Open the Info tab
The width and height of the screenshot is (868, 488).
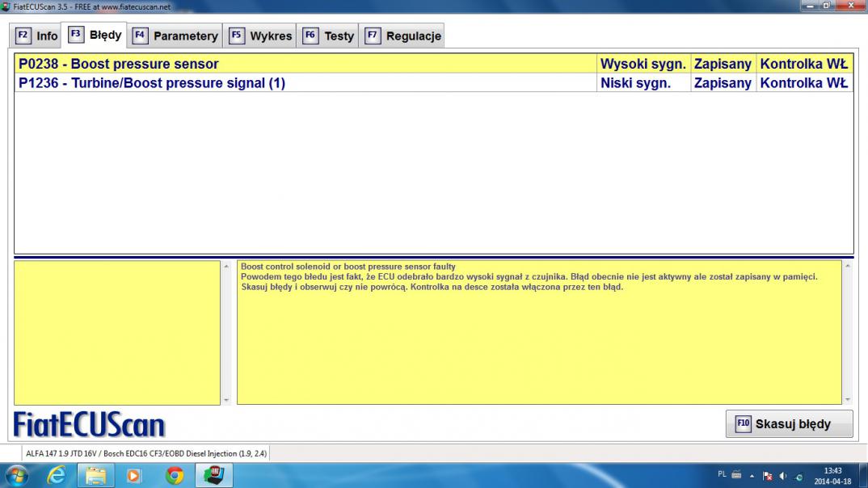pos(36,36)
